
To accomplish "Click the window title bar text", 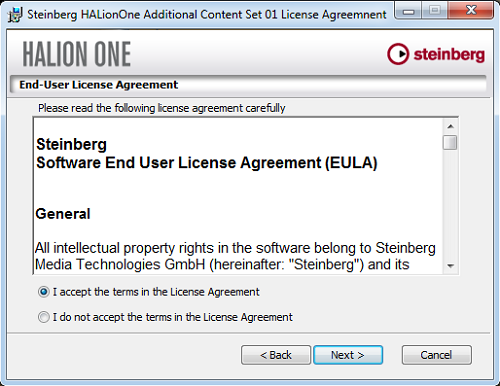I will (x=207, y=15).
